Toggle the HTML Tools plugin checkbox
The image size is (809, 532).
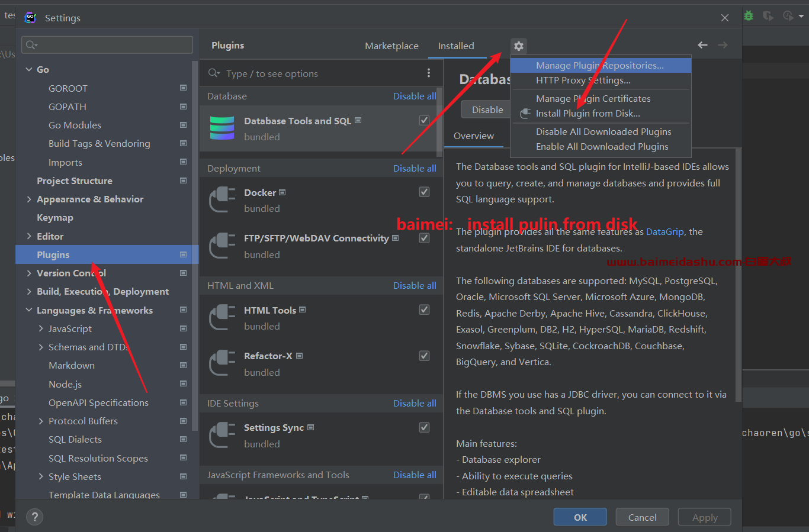[424, 309]
